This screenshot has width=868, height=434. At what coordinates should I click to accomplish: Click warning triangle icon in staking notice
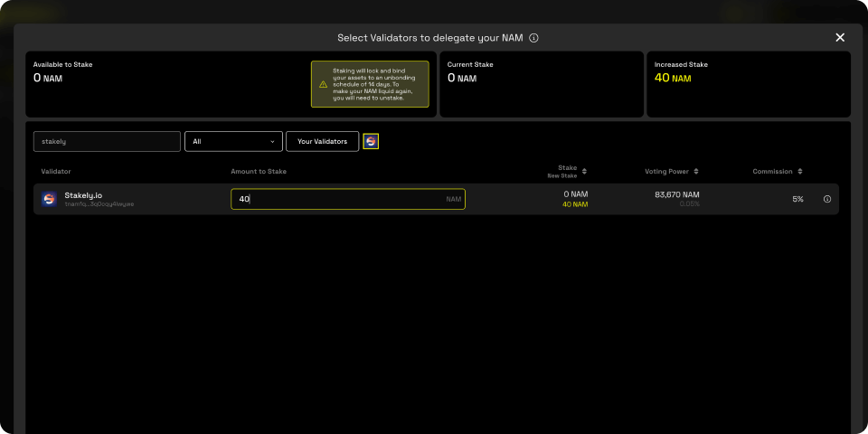(324, 85)
